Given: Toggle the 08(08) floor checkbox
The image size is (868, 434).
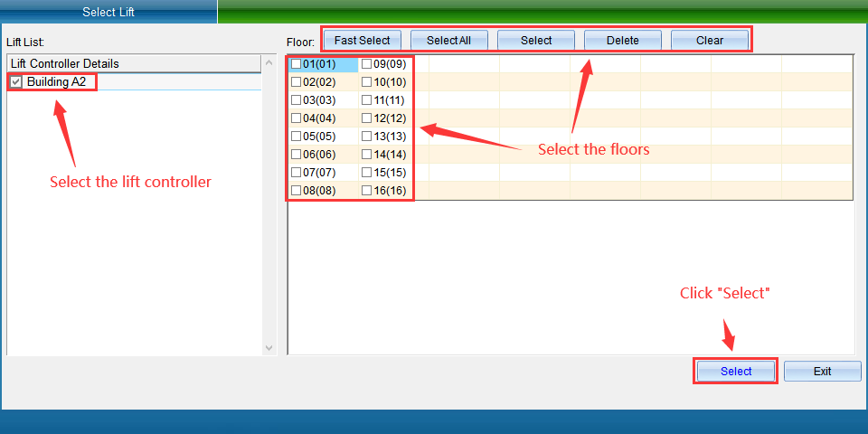Looking at the screenshot, I should pyautogui.click(x=297, y=191).
